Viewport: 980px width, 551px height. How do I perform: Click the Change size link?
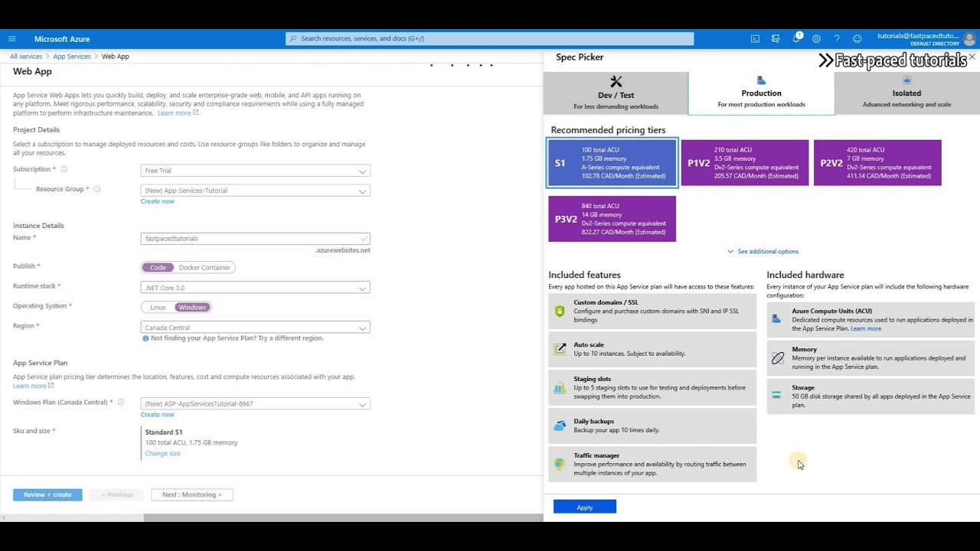tap(162, 453)
